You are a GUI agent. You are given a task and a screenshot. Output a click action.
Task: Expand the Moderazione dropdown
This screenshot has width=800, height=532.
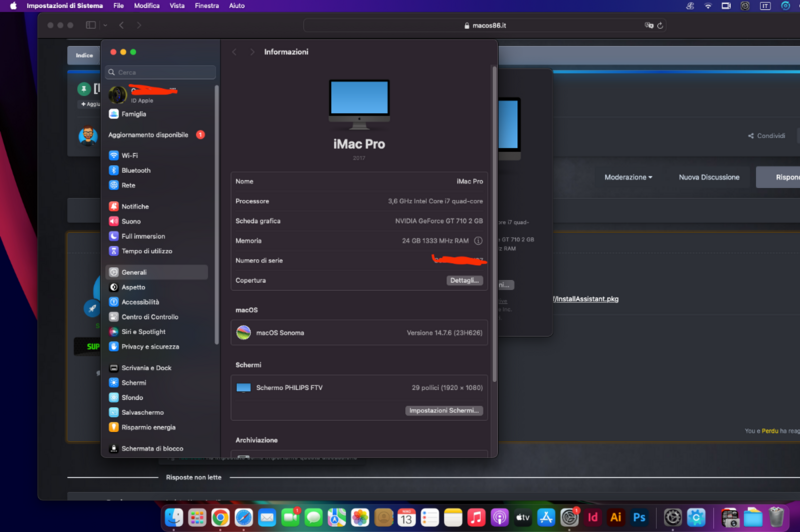point(628,177)
